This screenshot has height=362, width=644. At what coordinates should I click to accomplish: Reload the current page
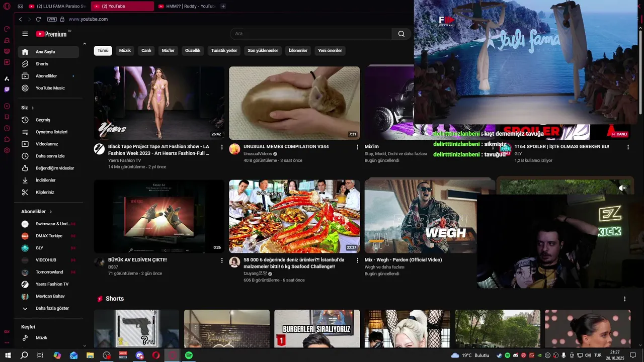pos(38,19)
